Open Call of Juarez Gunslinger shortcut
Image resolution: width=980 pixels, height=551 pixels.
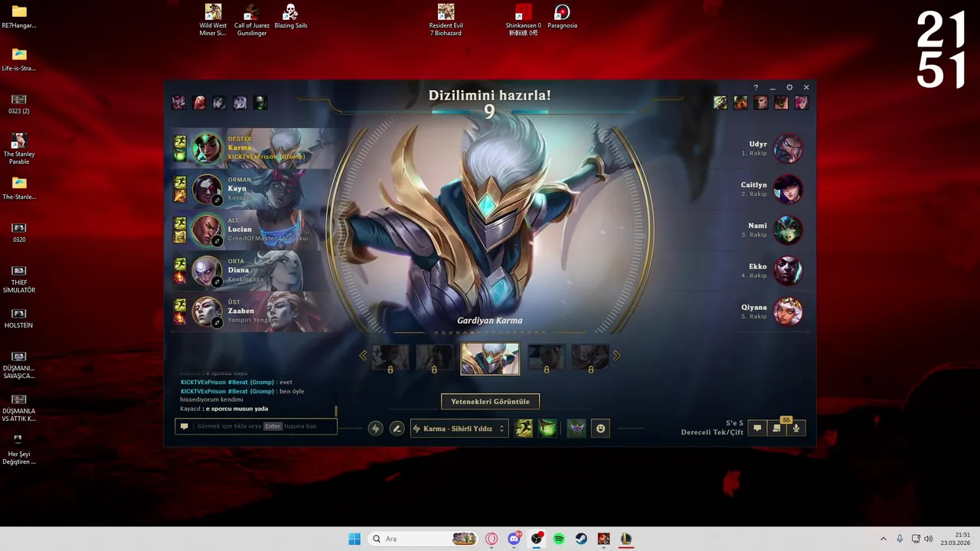pos(252,21)
